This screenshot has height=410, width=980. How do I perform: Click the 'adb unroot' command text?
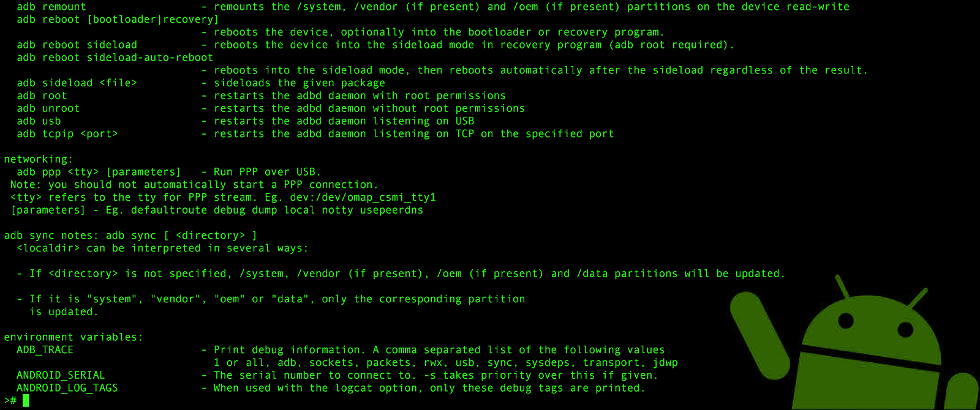pos(48,108)
